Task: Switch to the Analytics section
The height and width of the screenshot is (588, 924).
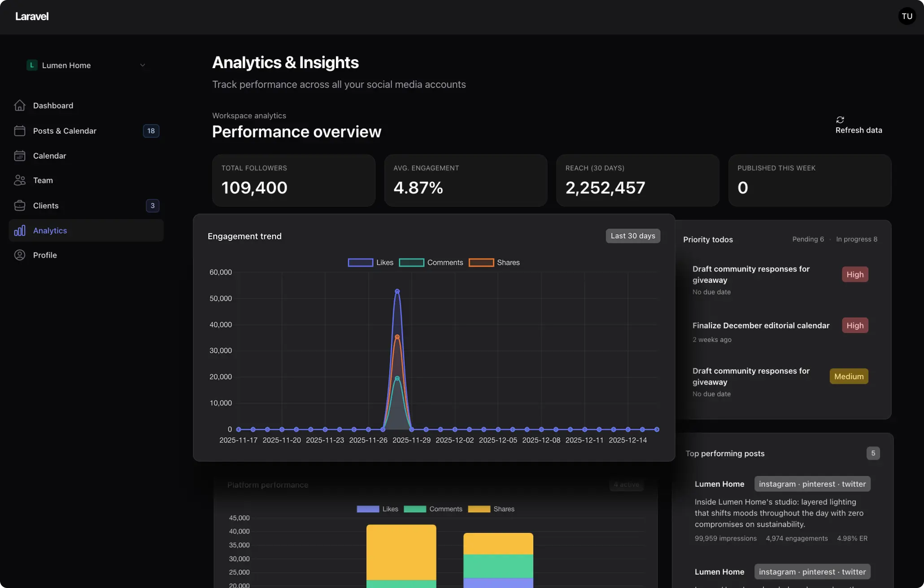Action: point(50,230)
